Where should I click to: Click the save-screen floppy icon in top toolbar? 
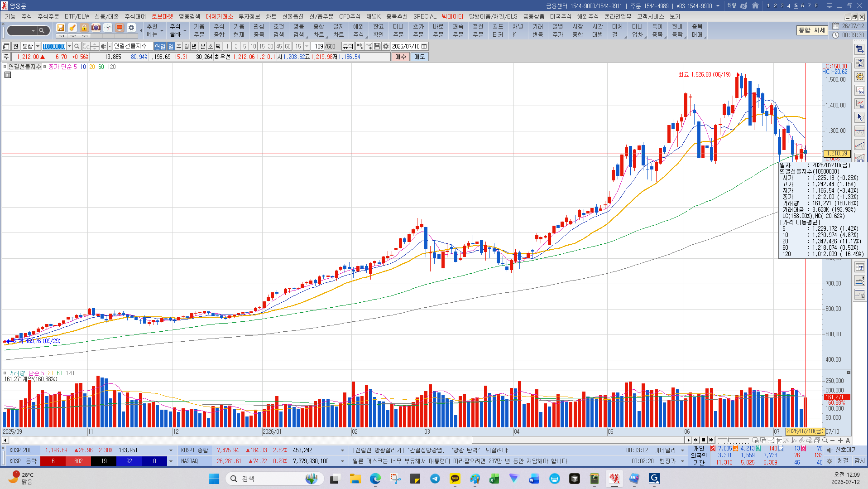tap(60, 28)
